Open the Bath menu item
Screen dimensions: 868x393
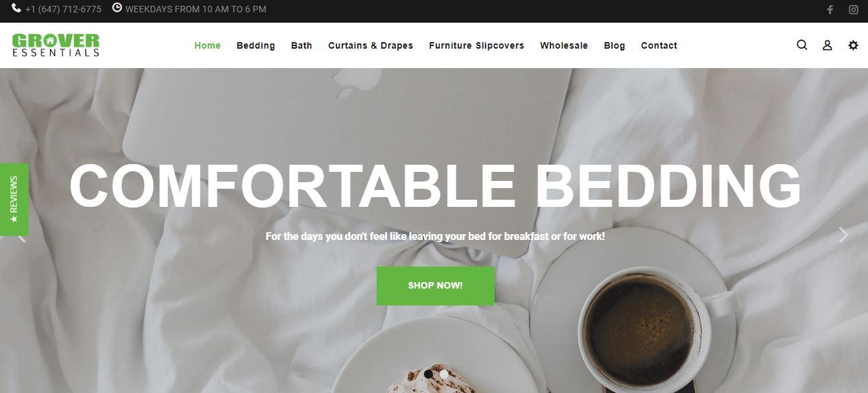301,45
